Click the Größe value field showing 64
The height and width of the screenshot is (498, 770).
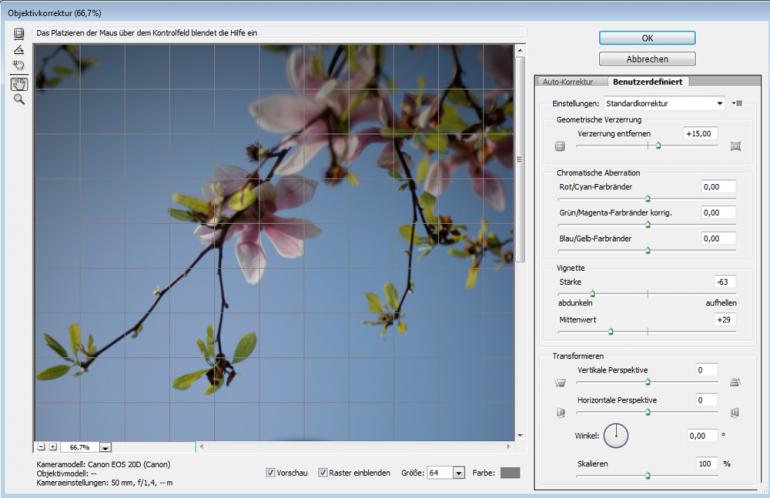coord(440,473)
